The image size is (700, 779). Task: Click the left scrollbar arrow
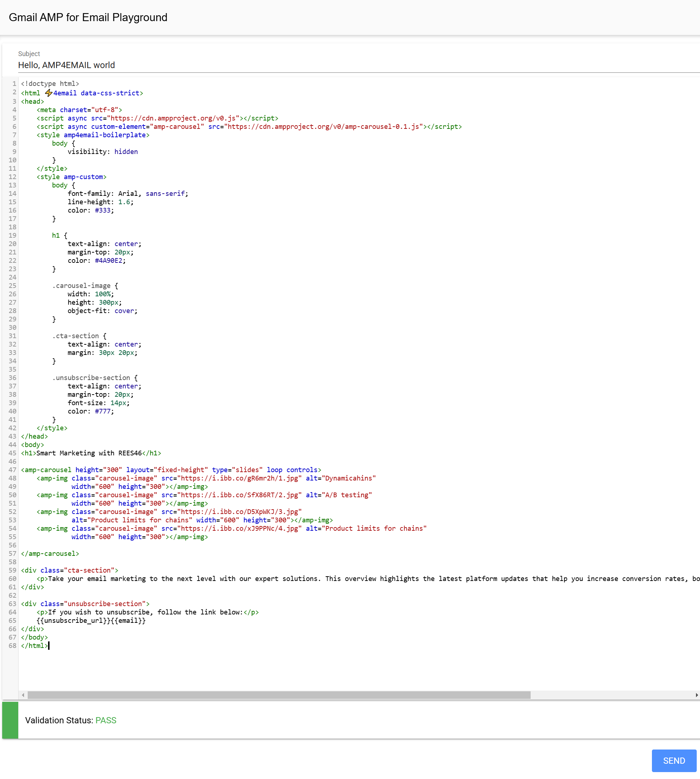[23, 695]
